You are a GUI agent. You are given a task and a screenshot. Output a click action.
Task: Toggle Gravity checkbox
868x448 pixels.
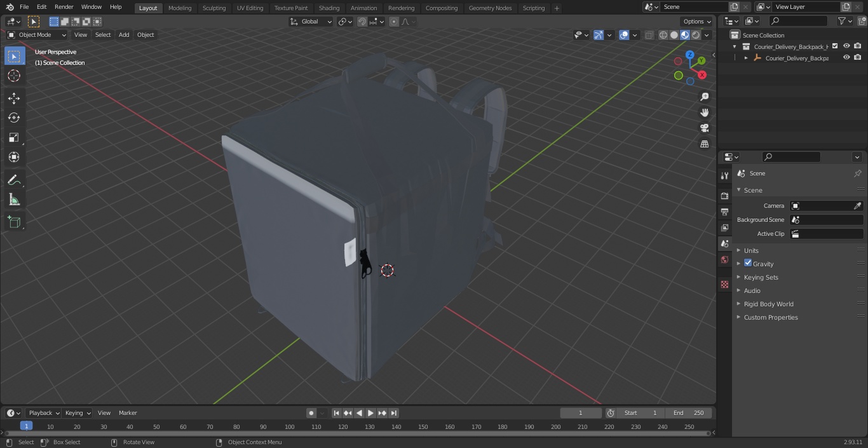pyautogui.click(x=748, y=263)
